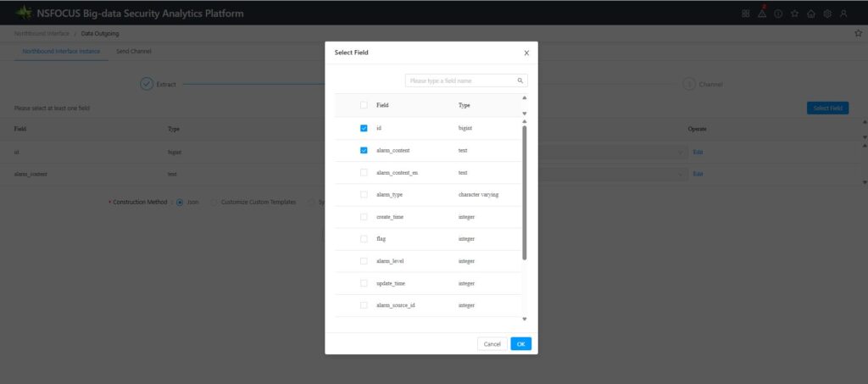Image resolution: width=868 pixels, height=384 pixels.
Task: Tick the select-all checkbox in Field header
Action: pos(364,105)
